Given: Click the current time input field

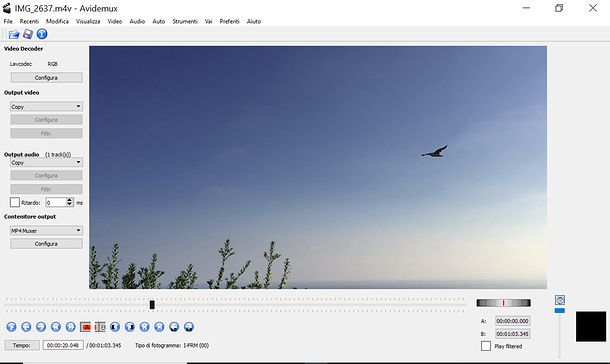Looking at the screenshot, I should tap(63, 345).
